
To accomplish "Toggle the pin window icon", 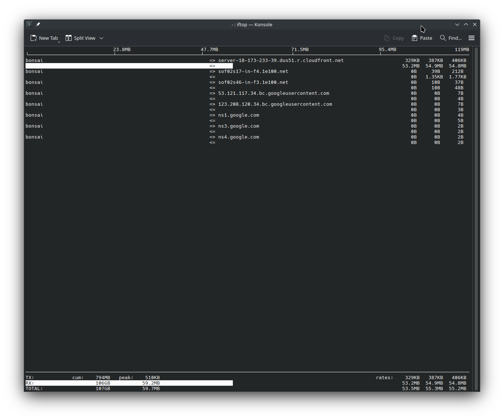I will [38, 24].
